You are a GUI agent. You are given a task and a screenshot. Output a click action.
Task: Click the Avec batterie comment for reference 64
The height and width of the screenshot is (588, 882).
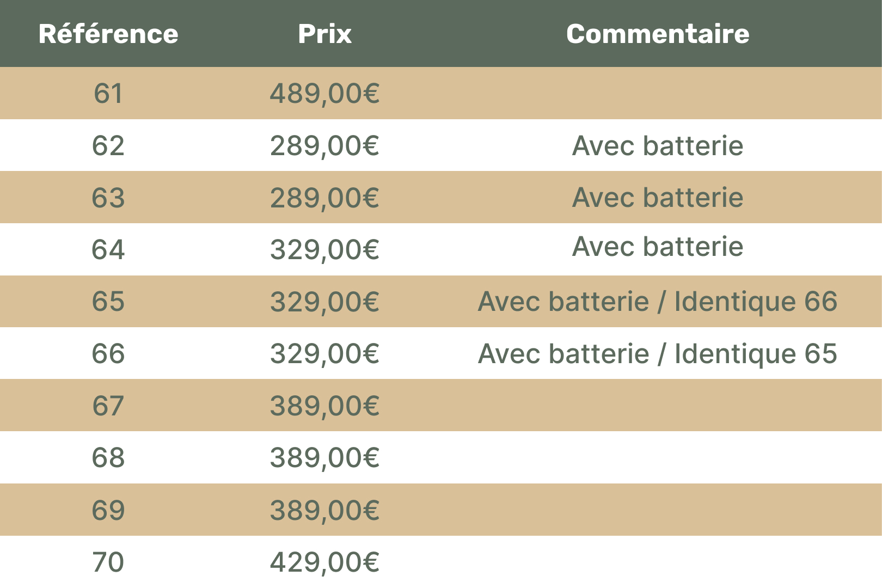pos(658,247)
